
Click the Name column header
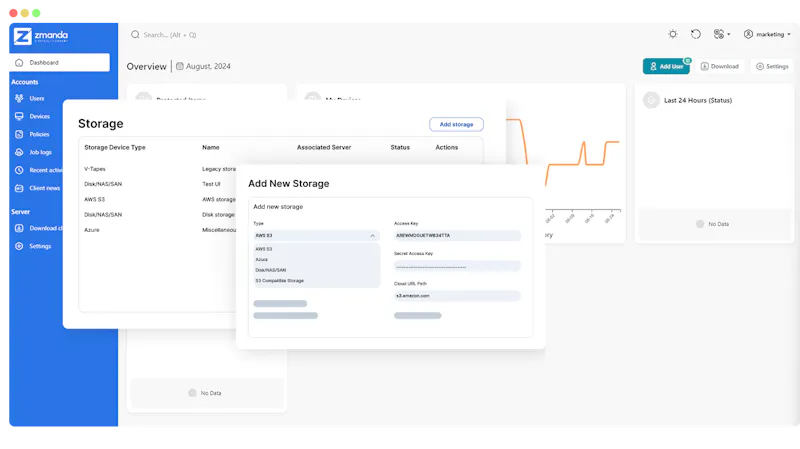(x=211, y=147)
